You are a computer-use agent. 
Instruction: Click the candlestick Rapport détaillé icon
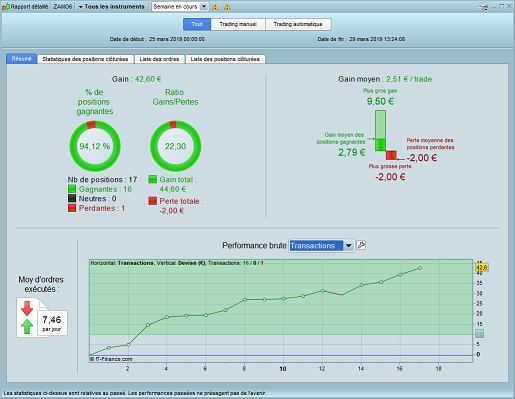tap(6, 7)
